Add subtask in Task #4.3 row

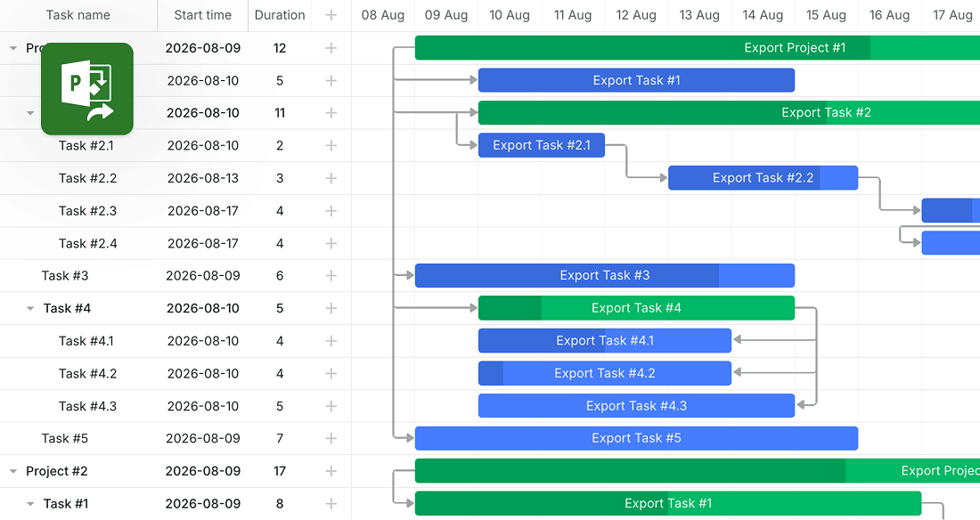click(x=331, y=406)
